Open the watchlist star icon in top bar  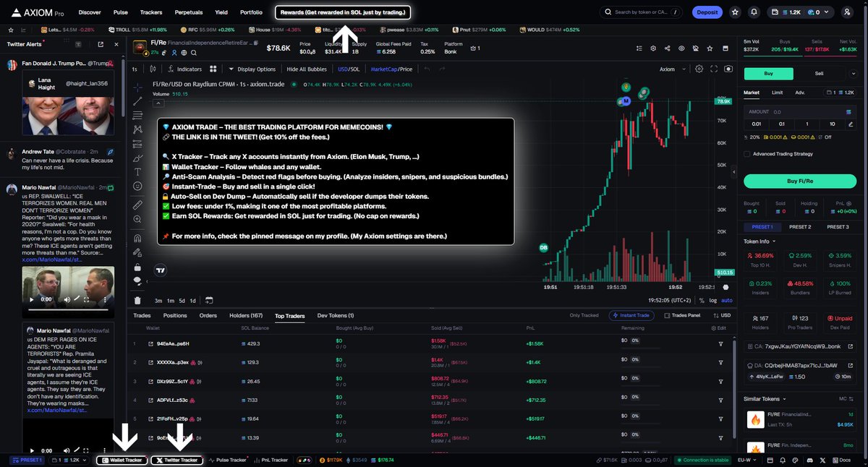coord(735,12)
